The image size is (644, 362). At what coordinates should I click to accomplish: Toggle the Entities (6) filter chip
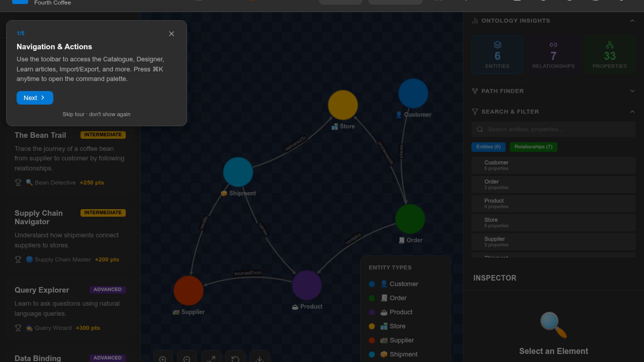[x=488, y=147]
